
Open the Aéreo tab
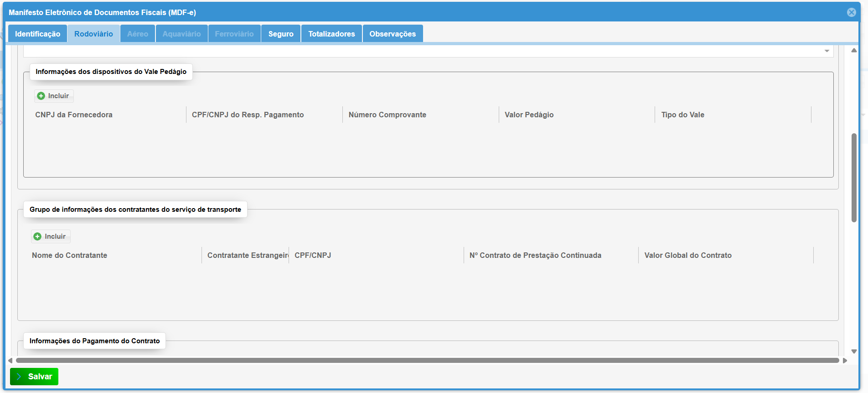pos(138,34)
